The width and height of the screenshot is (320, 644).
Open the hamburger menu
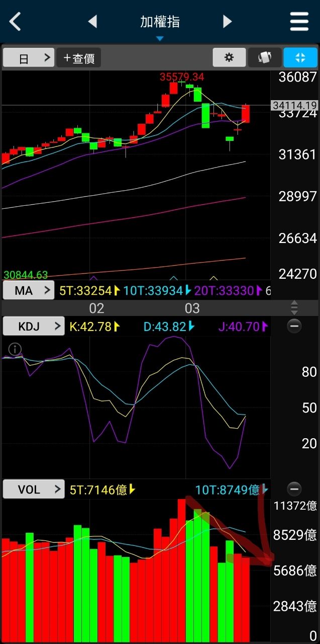point(299,22)
